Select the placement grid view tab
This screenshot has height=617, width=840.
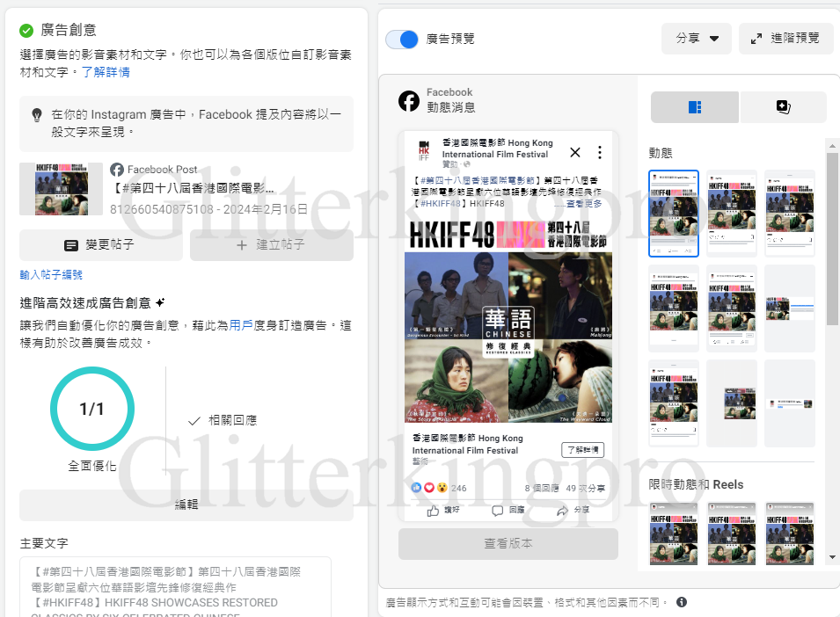click(694, 107)
